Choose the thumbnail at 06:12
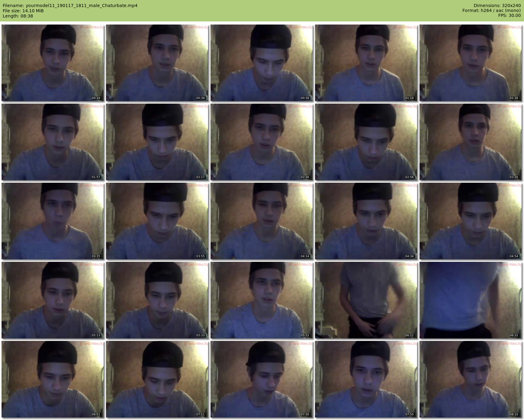 pos(366,300)
